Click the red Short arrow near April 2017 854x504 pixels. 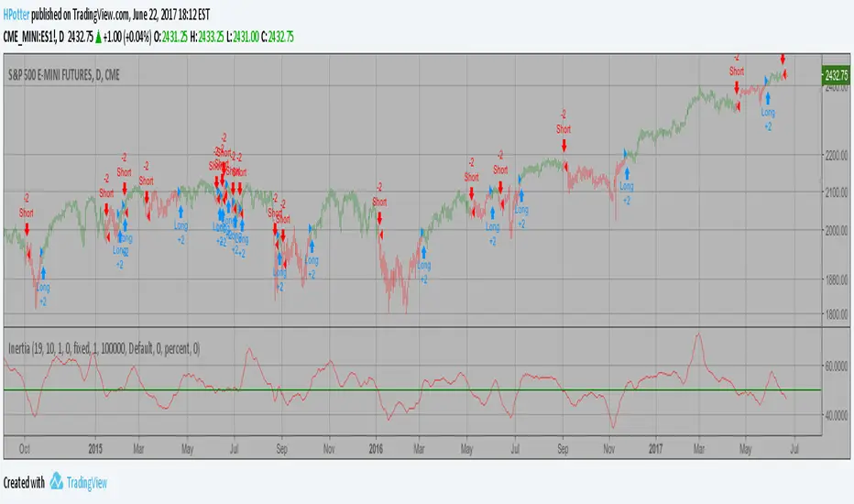(x=737, y=88)
